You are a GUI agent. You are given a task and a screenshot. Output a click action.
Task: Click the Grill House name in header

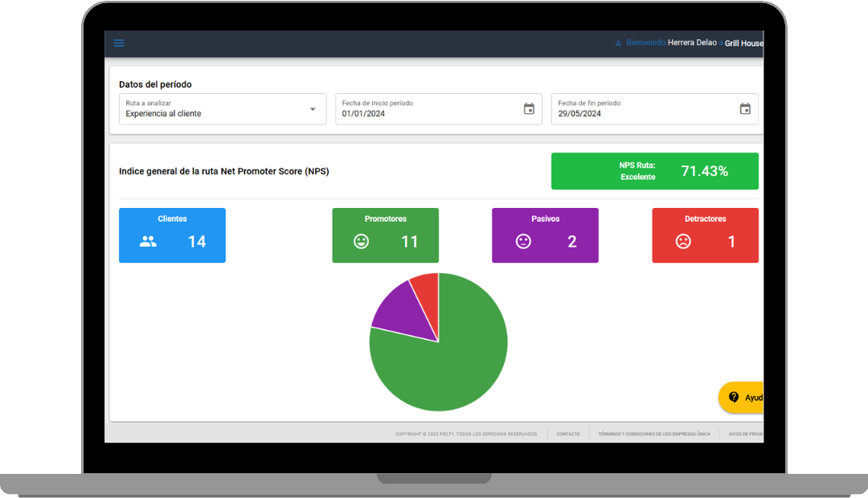[743, 43]
